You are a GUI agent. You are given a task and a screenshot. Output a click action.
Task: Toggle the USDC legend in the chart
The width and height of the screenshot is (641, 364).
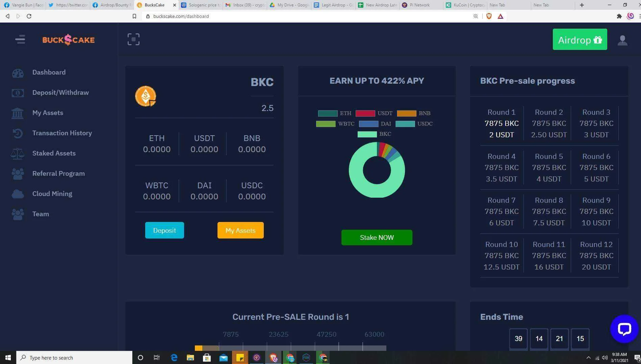pos(414,124)
